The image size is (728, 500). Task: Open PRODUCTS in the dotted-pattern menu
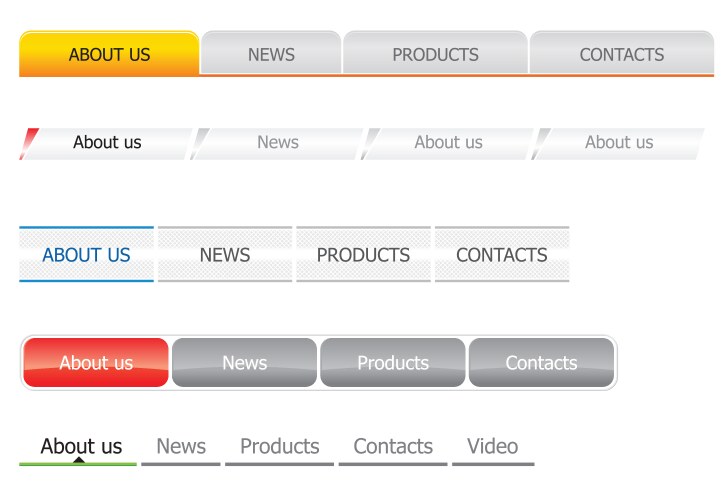(x=363, y=255)
